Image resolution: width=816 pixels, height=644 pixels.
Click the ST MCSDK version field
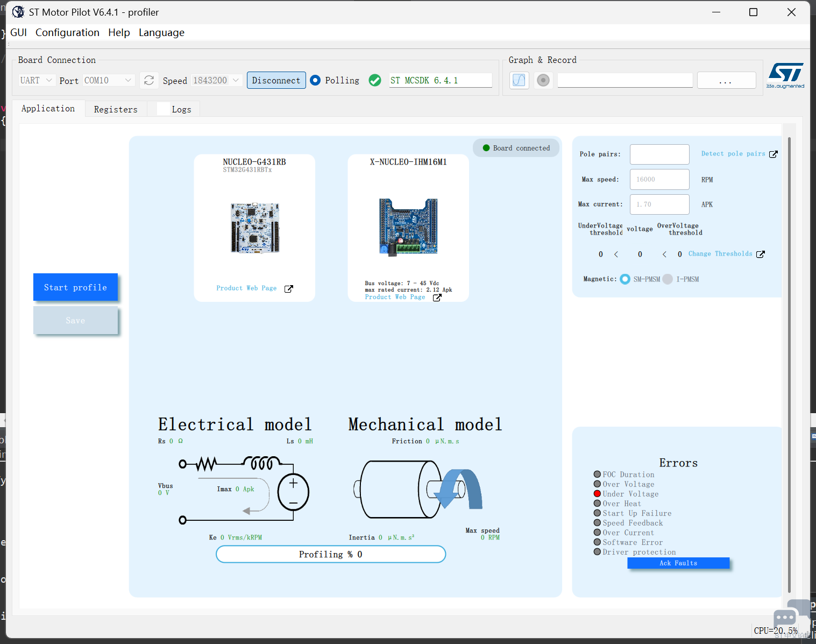click(441, 80)
